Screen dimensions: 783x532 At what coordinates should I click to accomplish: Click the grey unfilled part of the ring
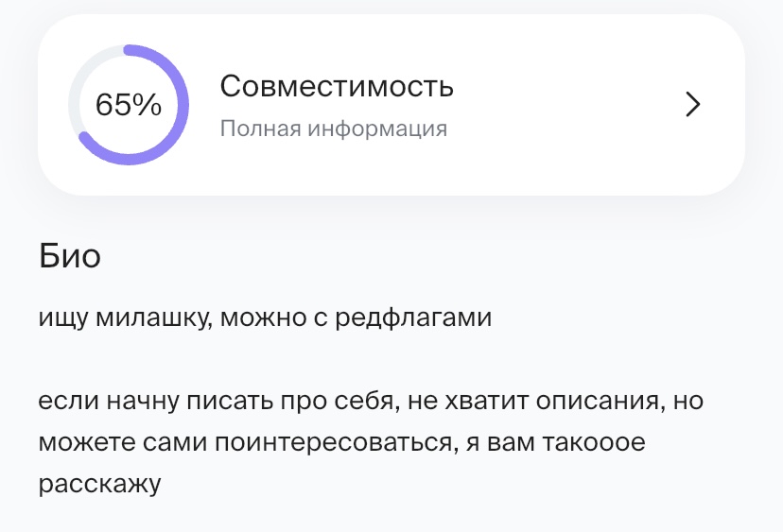click(x=74, y=89)
